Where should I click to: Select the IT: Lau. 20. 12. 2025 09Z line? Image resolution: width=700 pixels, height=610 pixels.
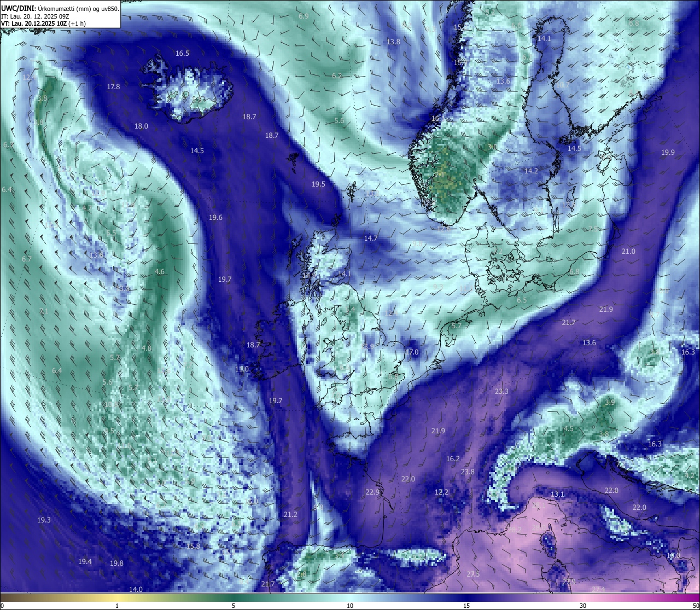tap(35, 17)
